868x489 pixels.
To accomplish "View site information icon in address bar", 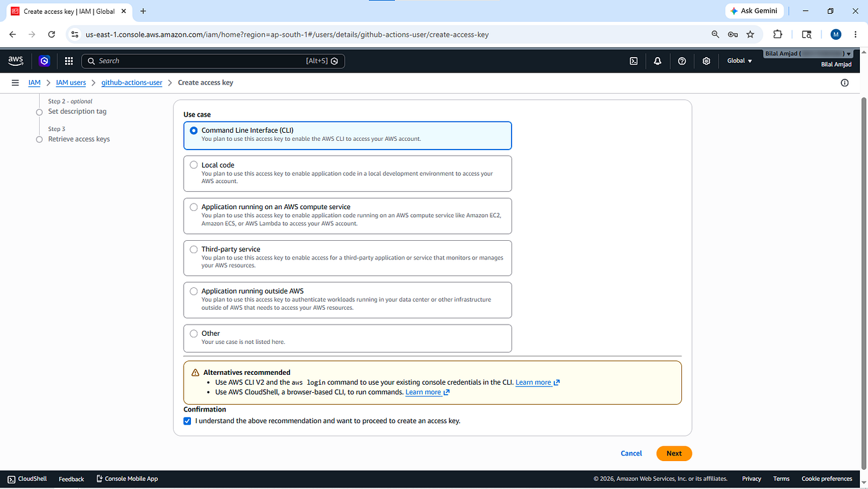I will coord(75,35).
